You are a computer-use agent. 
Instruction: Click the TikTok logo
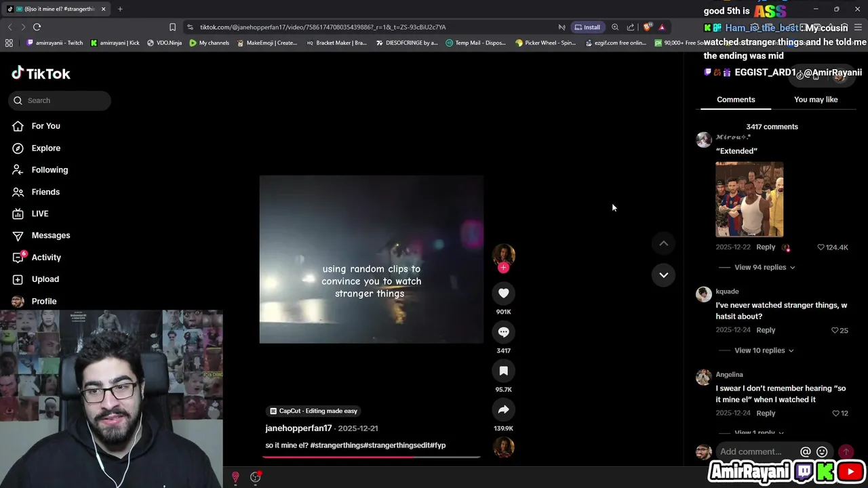tap(41, 73)
